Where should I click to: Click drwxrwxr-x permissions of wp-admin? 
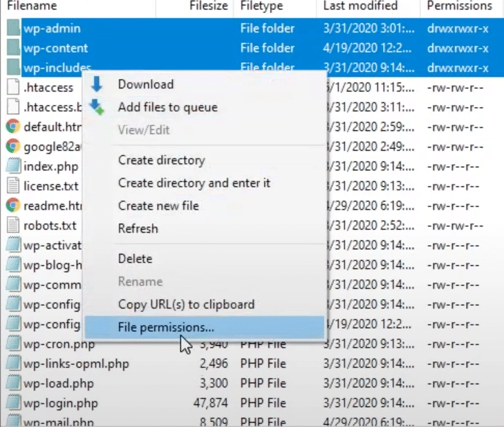point(458,28)
